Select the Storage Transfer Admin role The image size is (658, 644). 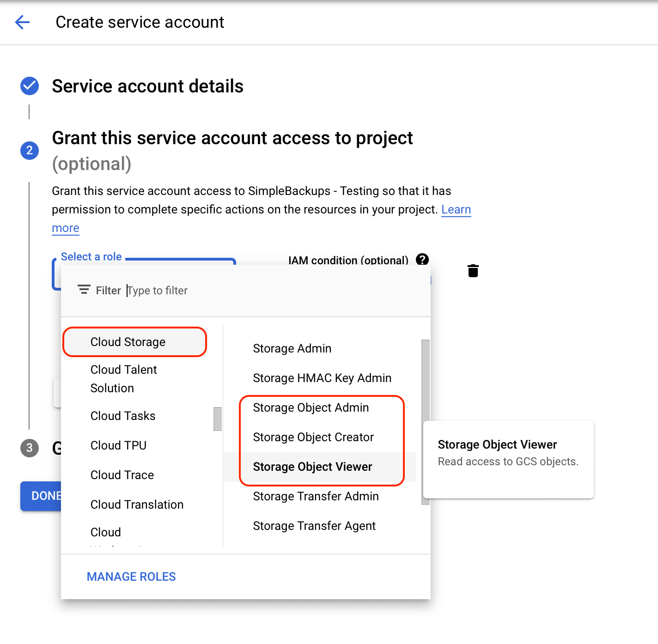click(316, 496)
